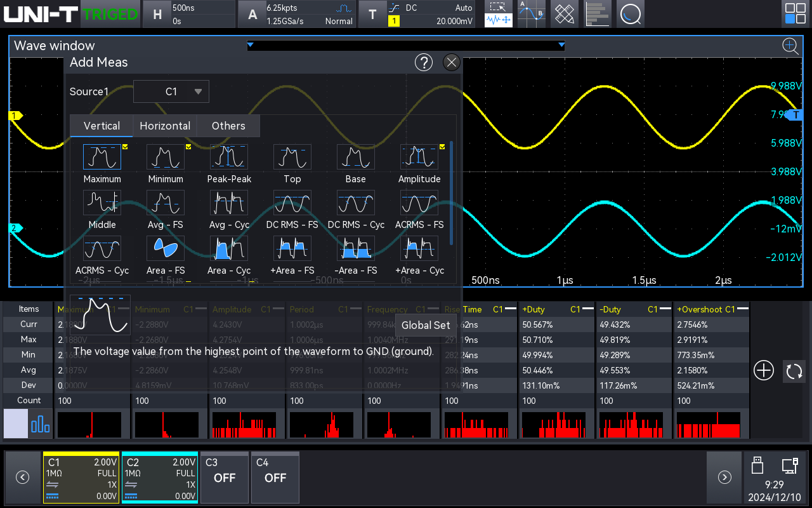Select the rectangle zoom selection mode
The width and height of the screenshot is (812, 508).
[x=499, y=7]
